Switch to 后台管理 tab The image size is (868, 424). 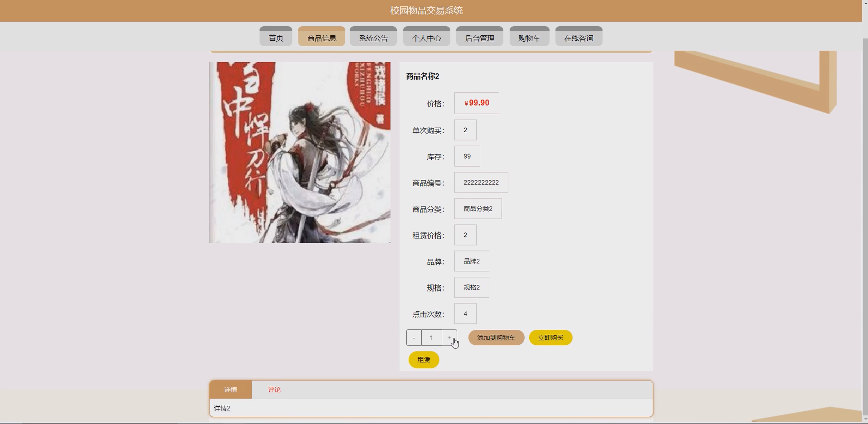coord(480,36)
